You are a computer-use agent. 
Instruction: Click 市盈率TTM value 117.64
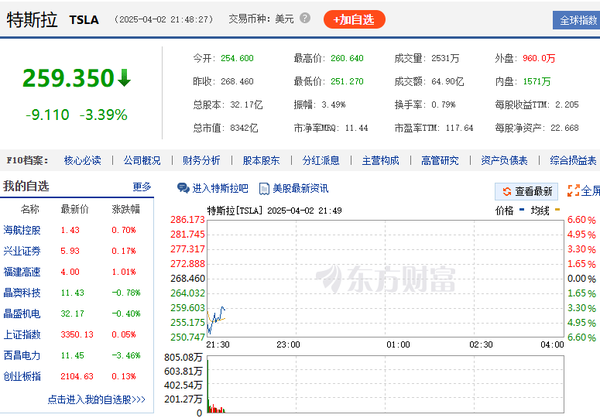pyautogui.click(x=459, y=128)
